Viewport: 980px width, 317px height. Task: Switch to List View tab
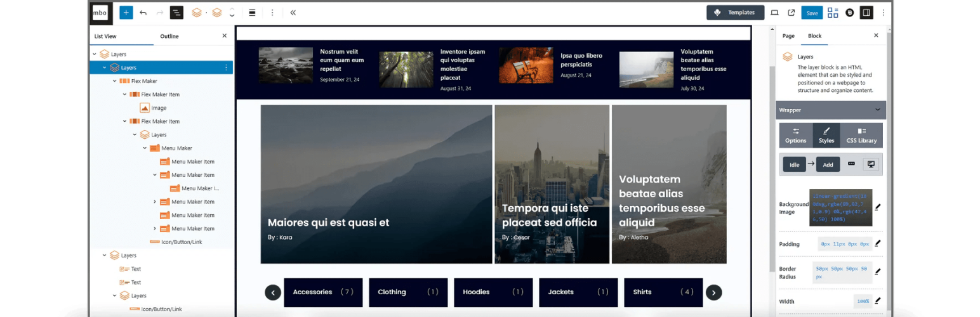105,36
